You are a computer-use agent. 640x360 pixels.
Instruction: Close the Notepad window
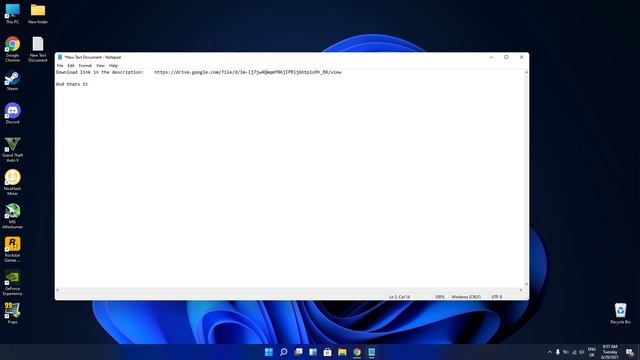[x=521, y=57]
